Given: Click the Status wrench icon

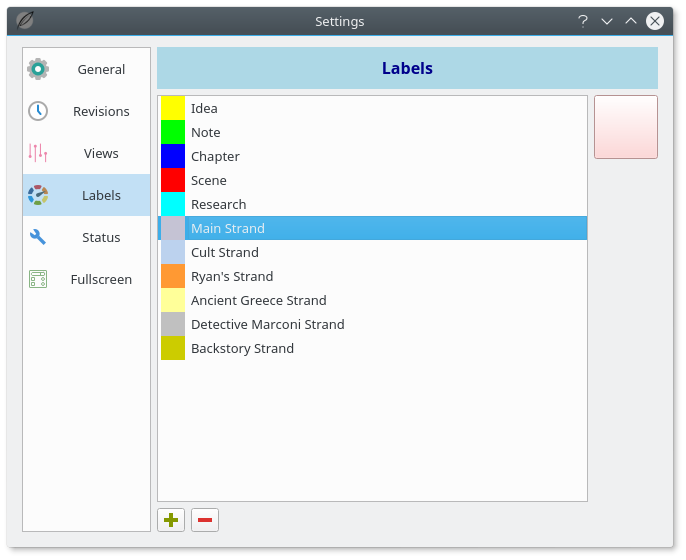Looking at the screenshot, I should tap(38, 237).
